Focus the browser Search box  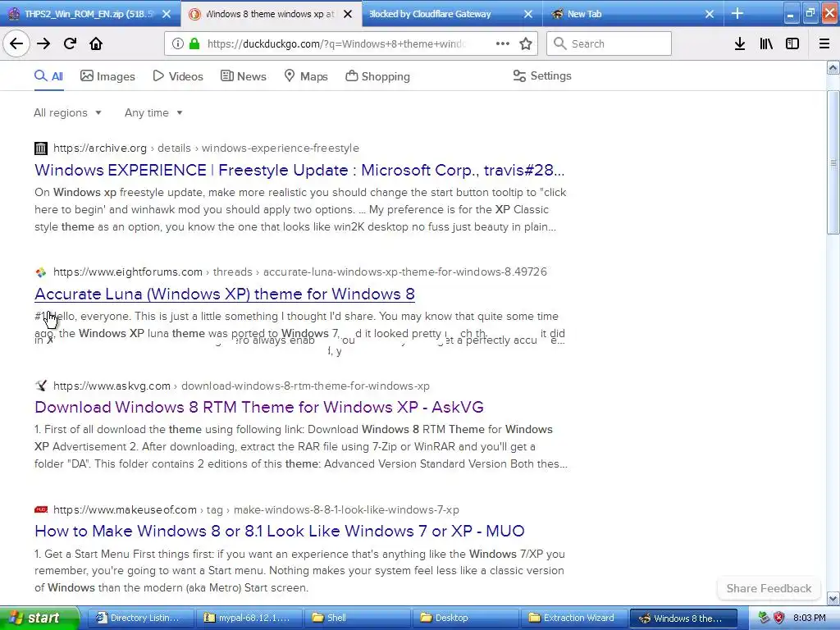coord(609,43)
